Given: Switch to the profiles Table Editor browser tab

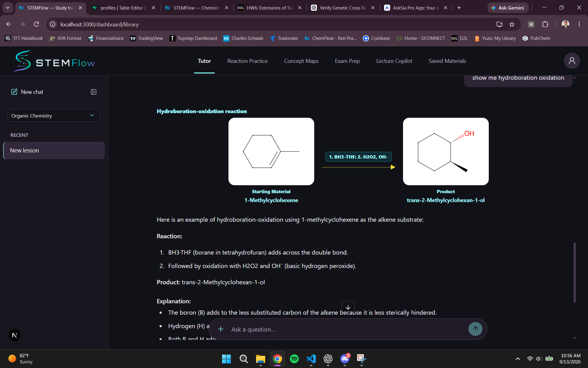Looking at the screenshot, I should 124,8.
